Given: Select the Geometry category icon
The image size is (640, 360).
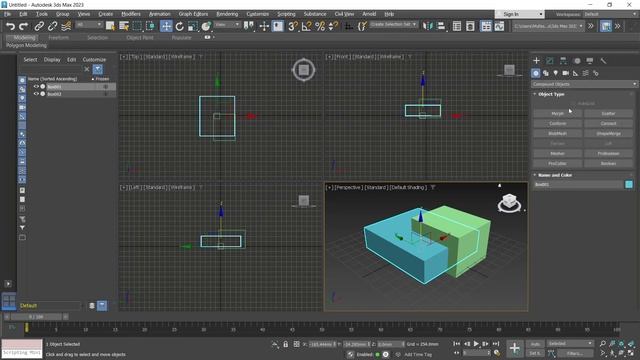Looking at the screenshot, I should tap(536, 73).
